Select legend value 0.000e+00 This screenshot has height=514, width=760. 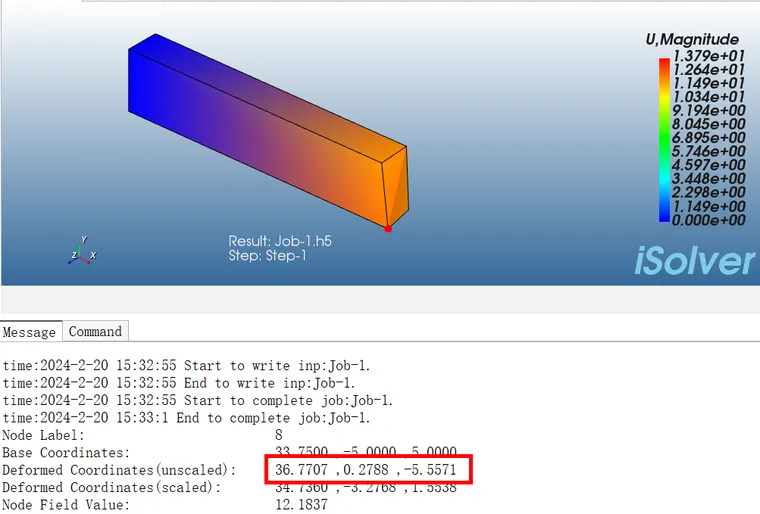point(709,220)
